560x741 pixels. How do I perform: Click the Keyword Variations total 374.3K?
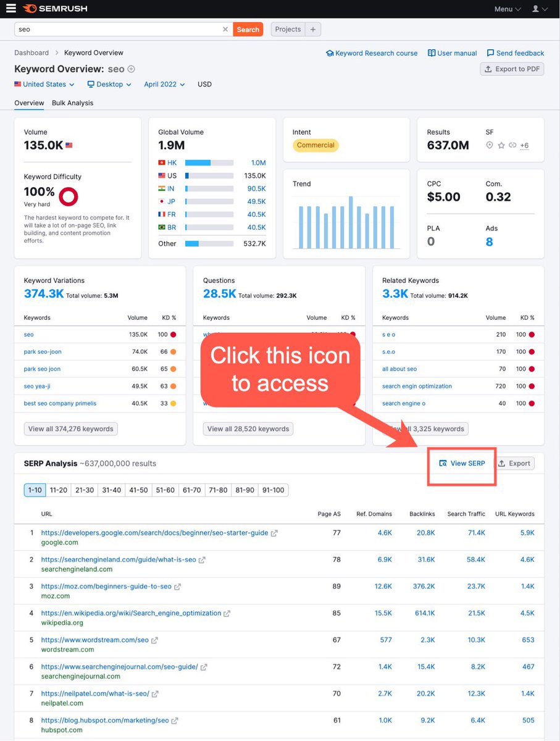point(44,294)
